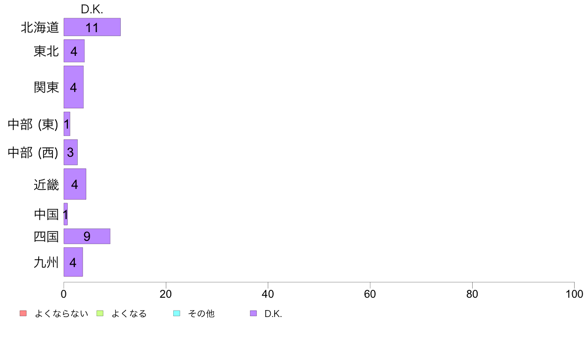Click the purple D.K. legend swatch

point(253,314)
